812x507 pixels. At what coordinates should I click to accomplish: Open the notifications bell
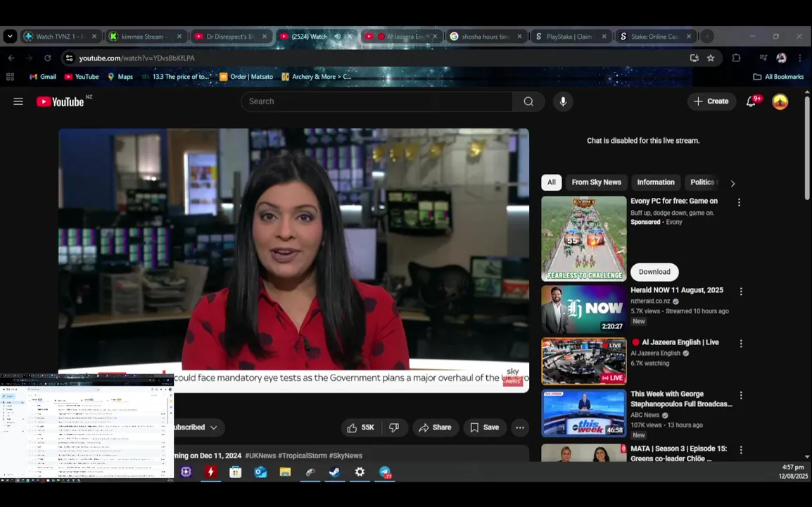click(x=751, y=101)
